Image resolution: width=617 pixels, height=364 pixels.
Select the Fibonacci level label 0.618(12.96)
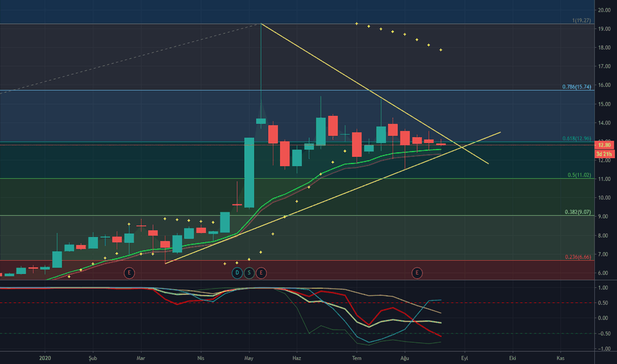(577, 138)
